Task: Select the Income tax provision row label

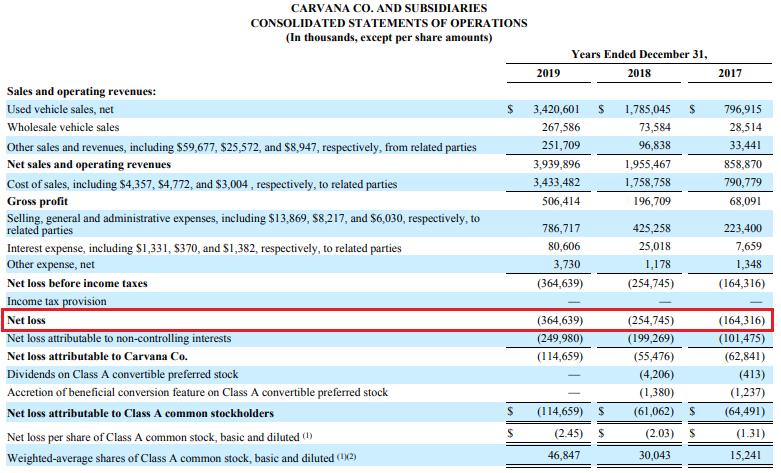Action: click(x=56, y=300)
